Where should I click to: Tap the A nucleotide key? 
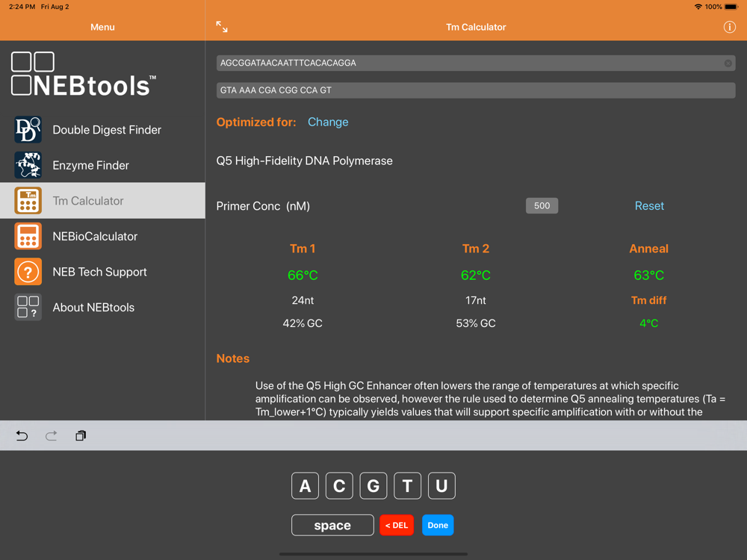tap(305, 486)
